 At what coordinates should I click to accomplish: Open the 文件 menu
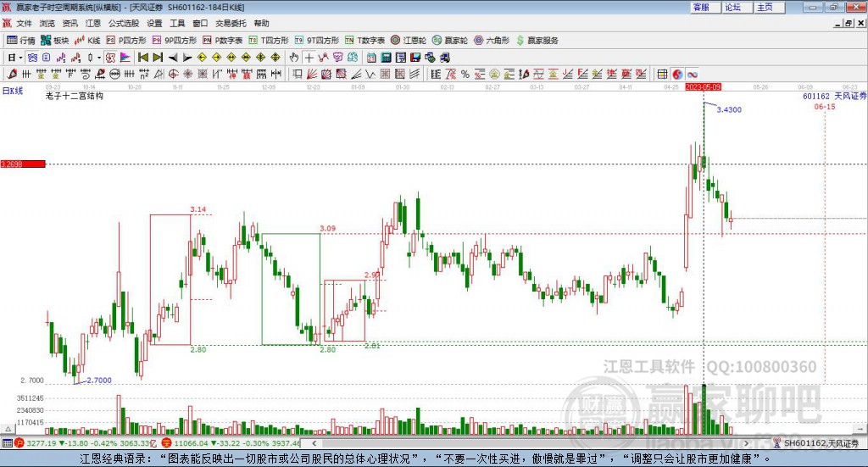click(x=24, y=23)
